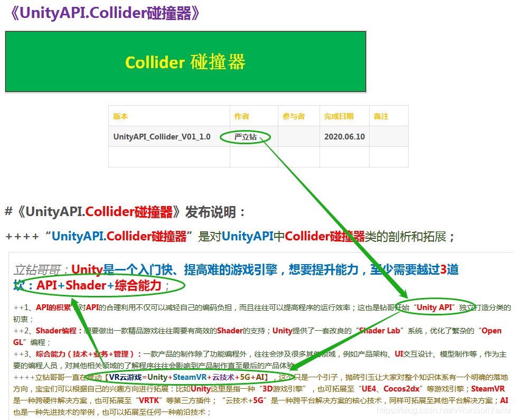Click the table header '备注'
Viewport: 516px width, 420px height.
(381, 116)
